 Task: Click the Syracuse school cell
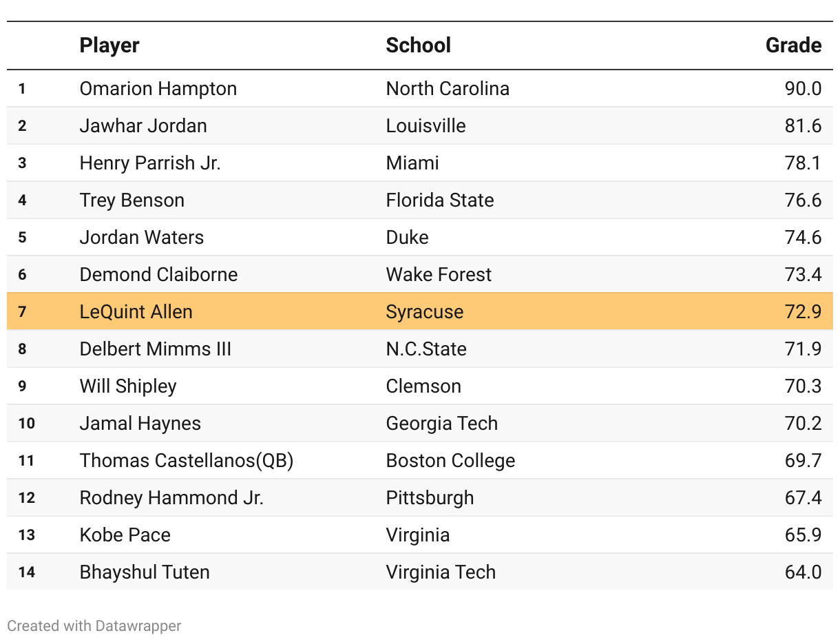tap(425, 312)
